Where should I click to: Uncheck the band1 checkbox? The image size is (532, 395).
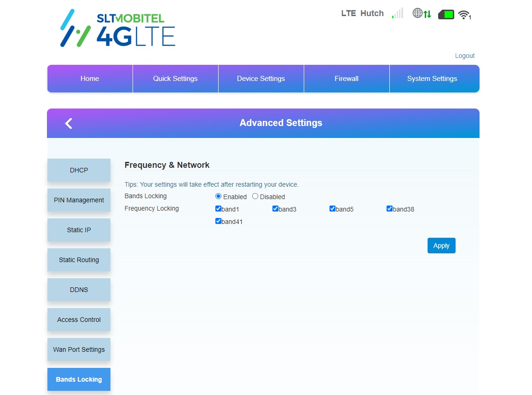tap(218, 208)
